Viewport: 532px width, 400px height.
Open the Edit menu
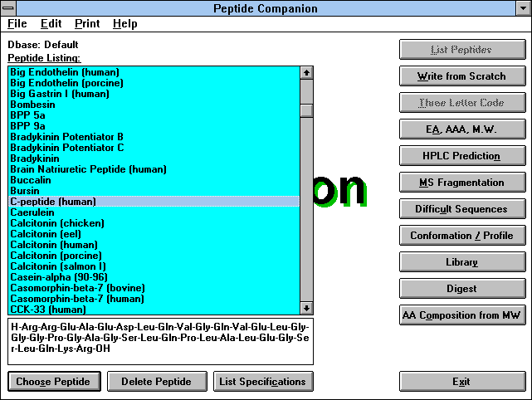tap(51, 24)
